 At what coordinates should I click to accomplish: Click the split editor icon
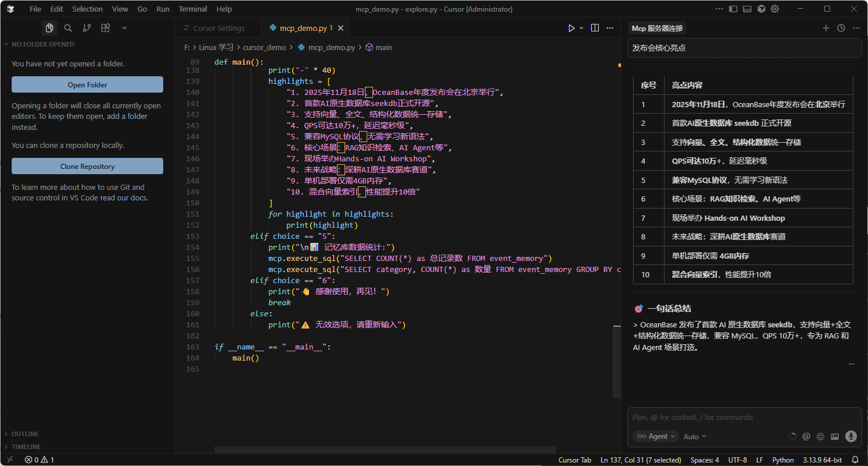coord(595,28)
